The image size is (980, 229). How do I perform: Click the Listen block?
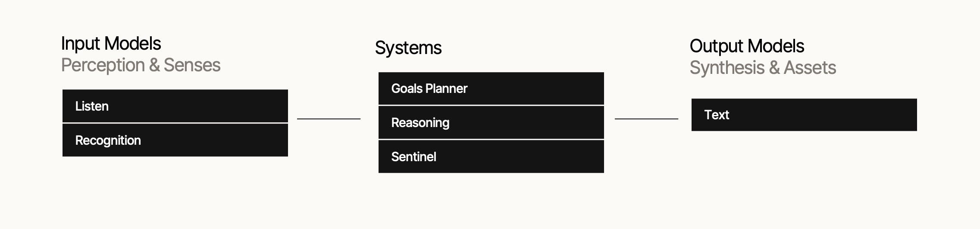[x=175, y=106]
